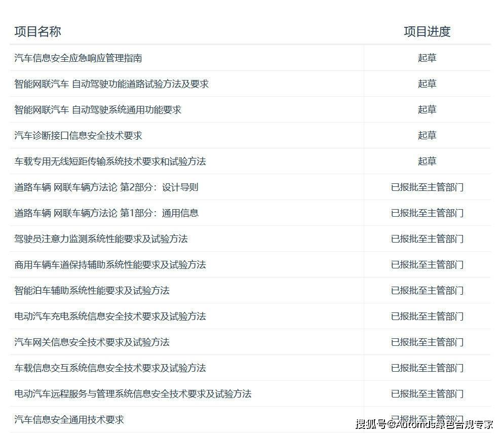Screen dimensions: 504x435
Task: Open 网联车辆方法论 第1部分：通用信息
Action: (106, 213)
